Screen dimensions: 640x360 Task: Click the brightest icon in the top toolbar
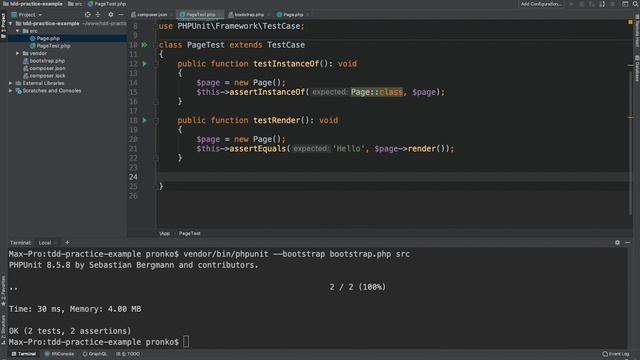coord(602,4)
